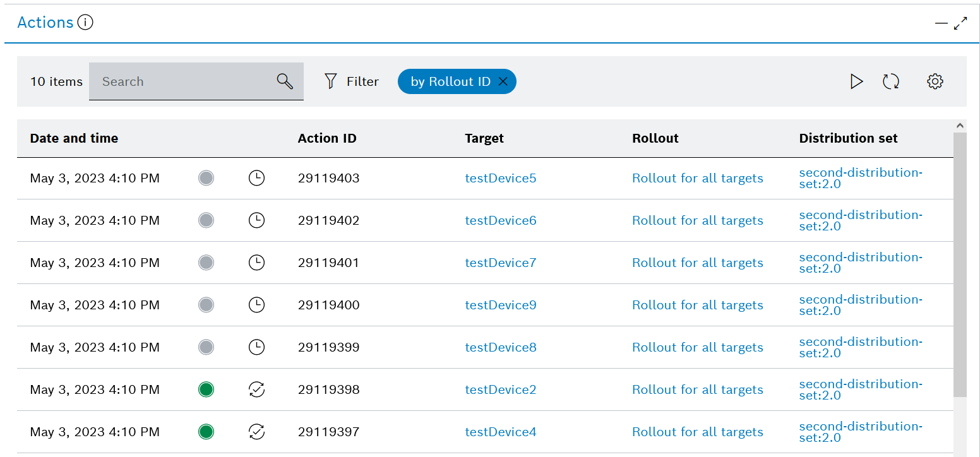Open the testDevice5 target link
980x457 pixels.
pyautogui.click(x=500, y=178)
